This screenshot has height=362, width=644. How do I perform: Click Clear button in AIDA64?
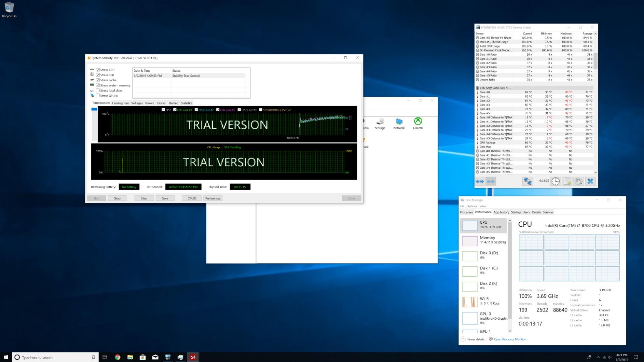(x=144, y=198)
